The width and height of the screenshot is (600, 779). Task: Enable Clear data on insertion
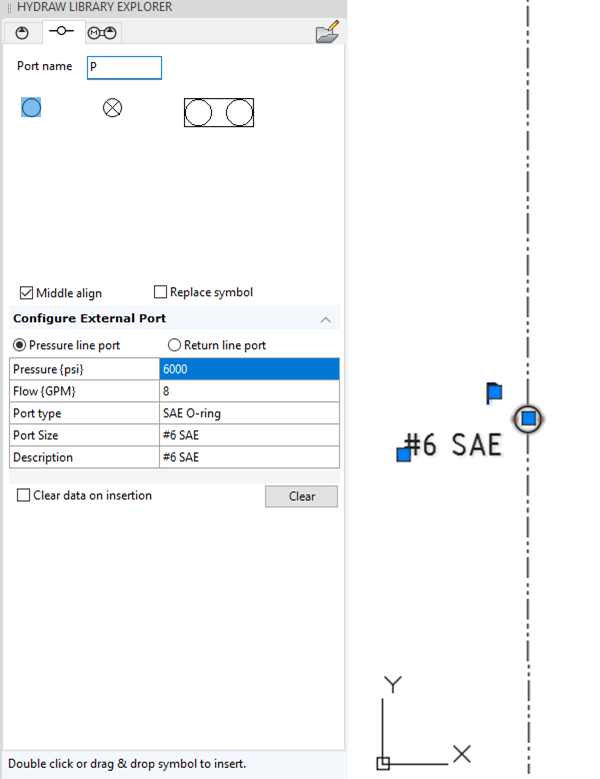(24, 495)
